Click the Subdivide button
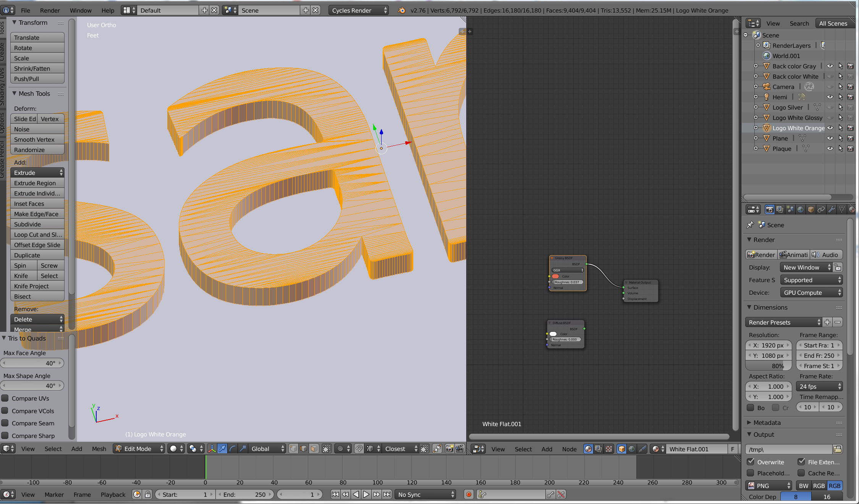The image size is (859, 504). [x=37, y=224]
